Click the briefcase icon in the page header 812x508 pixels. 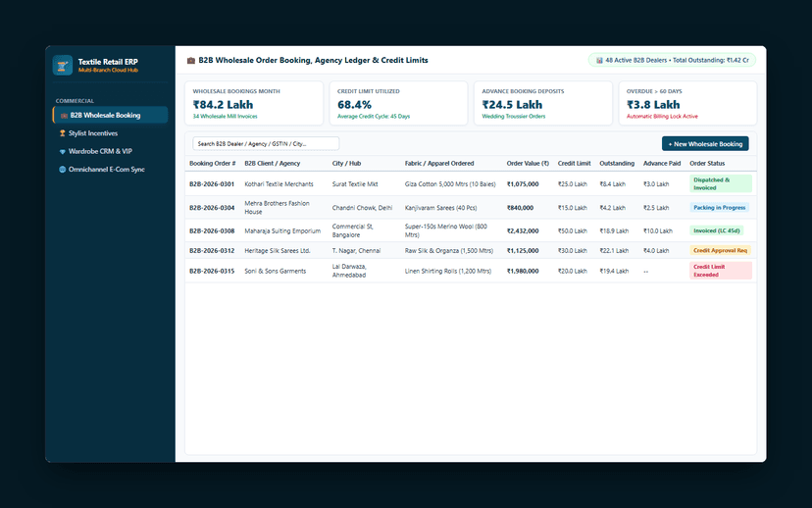tap(190, 61)
